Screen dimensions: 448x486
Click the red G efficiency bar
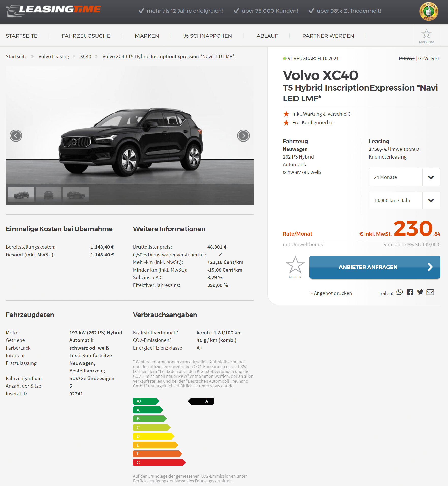pyautogui.click(x=159, y=463)
